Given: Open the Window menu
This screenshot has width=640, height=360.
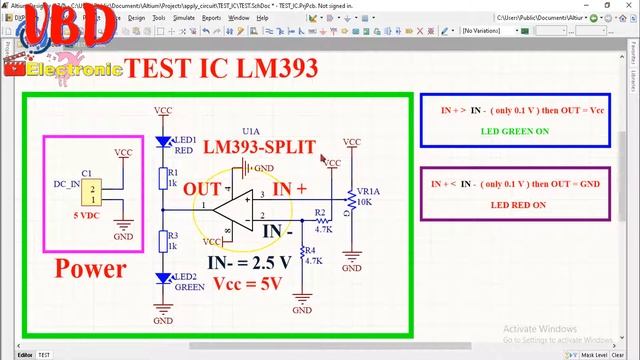Looking at the screenshot, I should (239, 18).
